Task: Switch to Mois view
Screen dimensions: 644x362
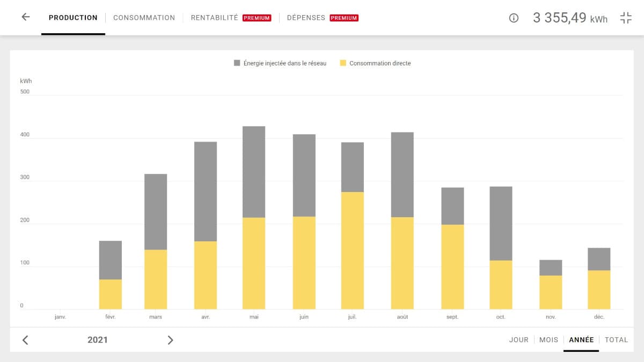Action: click(x=548, y=340)
